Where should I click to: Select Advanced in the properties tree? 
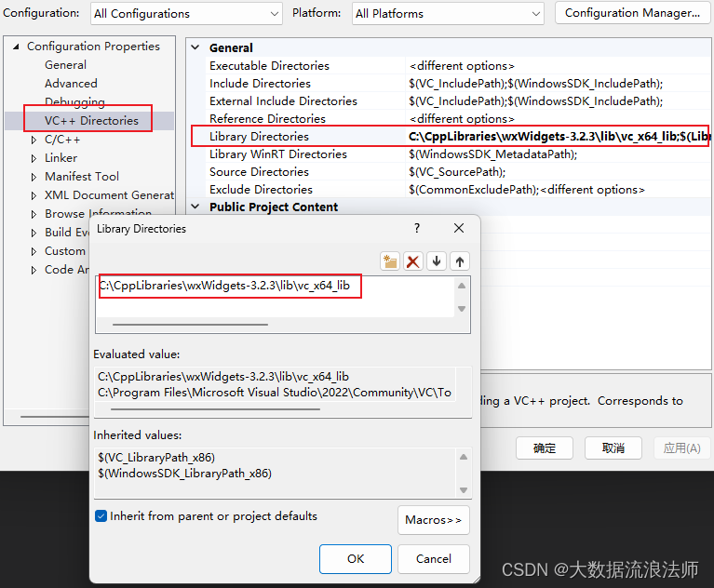(x=71, y=84)
